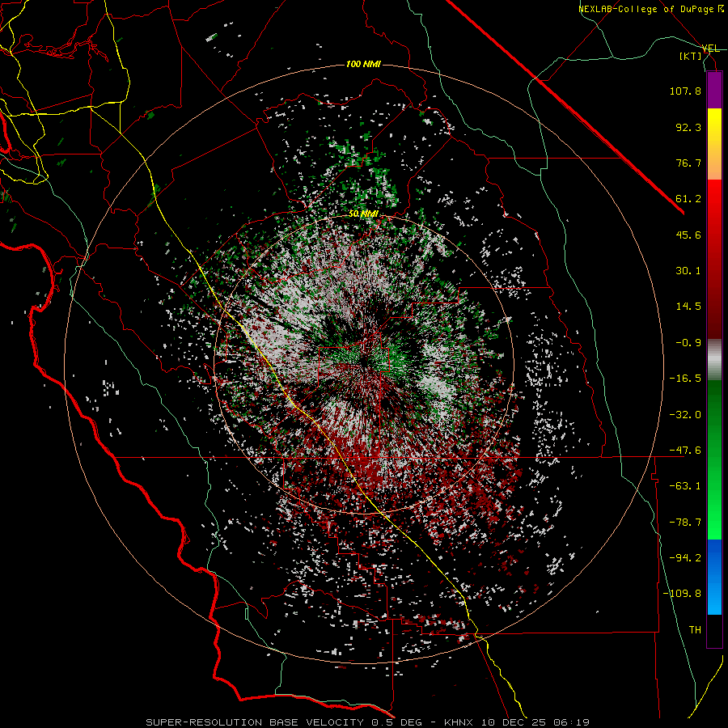This screenshot has height=728, width=728.
Task: Click the green segment of the velocity color bar
Action: (714, 459)
